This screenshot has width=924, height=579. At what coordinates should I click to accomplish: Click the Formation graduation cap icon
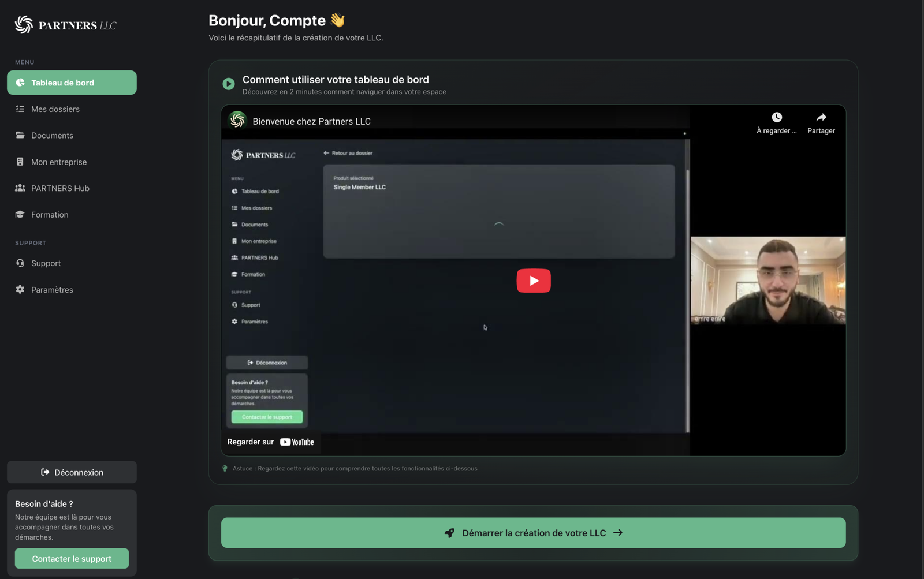coord(20,214)
